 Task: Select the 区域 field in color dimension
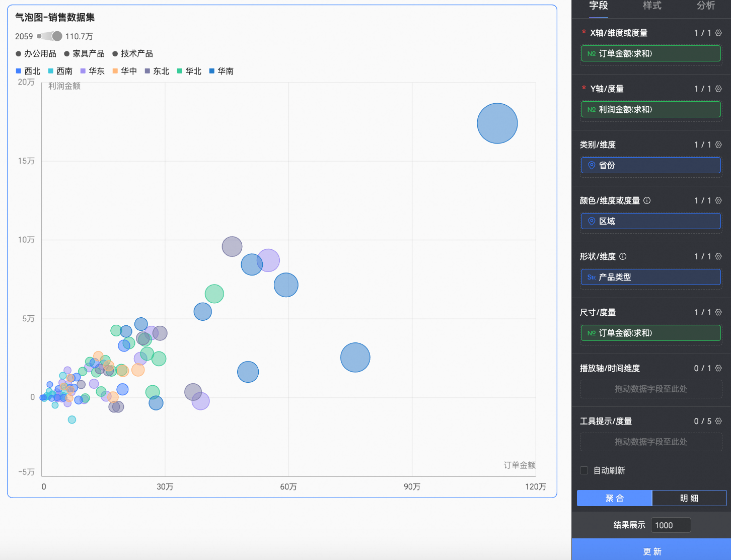point(650,221)
